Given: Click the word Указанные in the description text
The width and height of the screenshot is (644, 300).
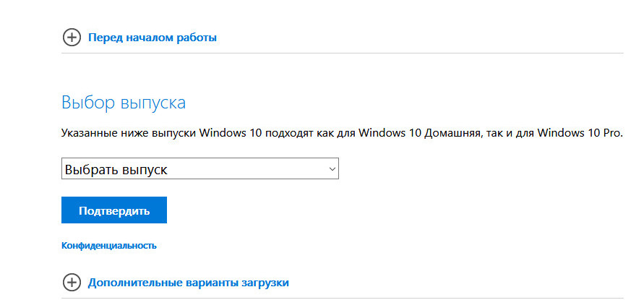Looking at the screenshot, I should 84,134.
